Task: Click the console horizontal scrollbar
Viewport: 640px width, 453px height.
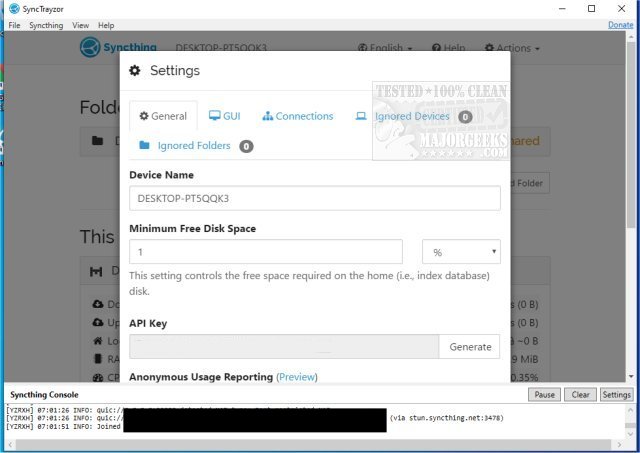Action: click(x=313, y=445)
